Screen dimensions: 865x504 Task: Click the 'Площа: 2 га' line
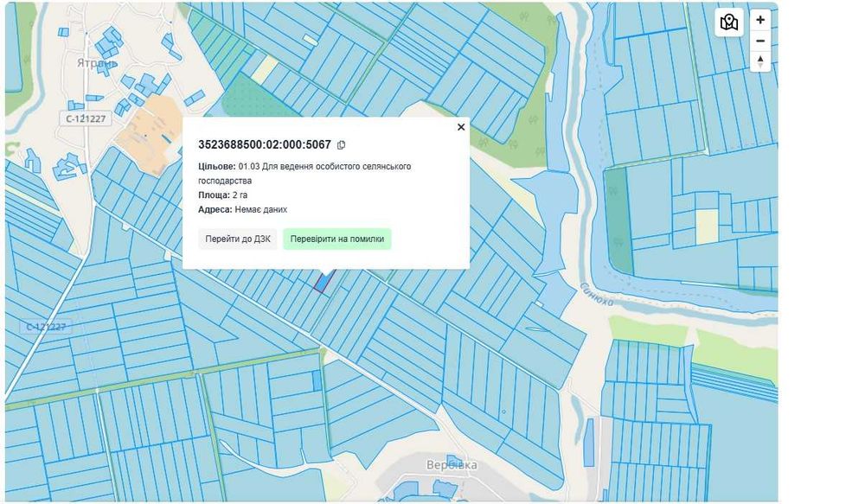[223, 195]
